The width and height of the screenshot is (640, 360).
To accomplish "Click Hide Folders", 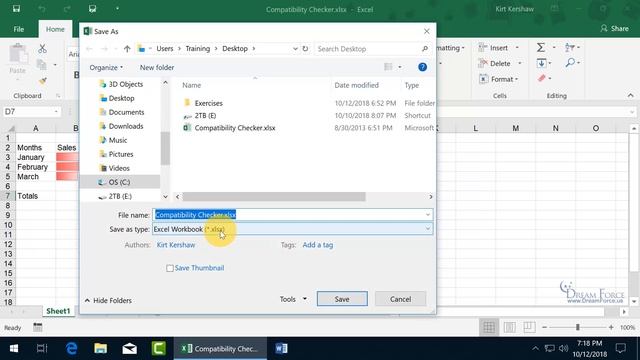I will [x=109, y=300].
